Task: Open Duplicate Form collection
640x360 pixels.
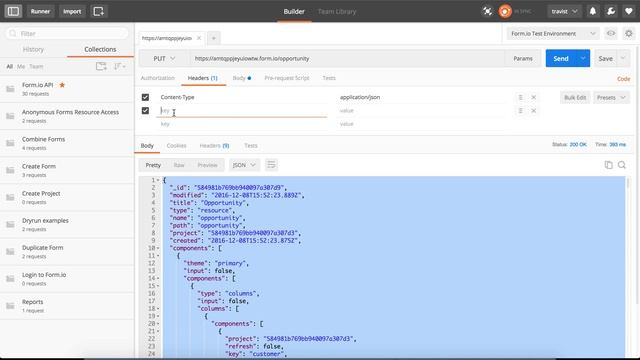Action: click(x=67, y=251)
